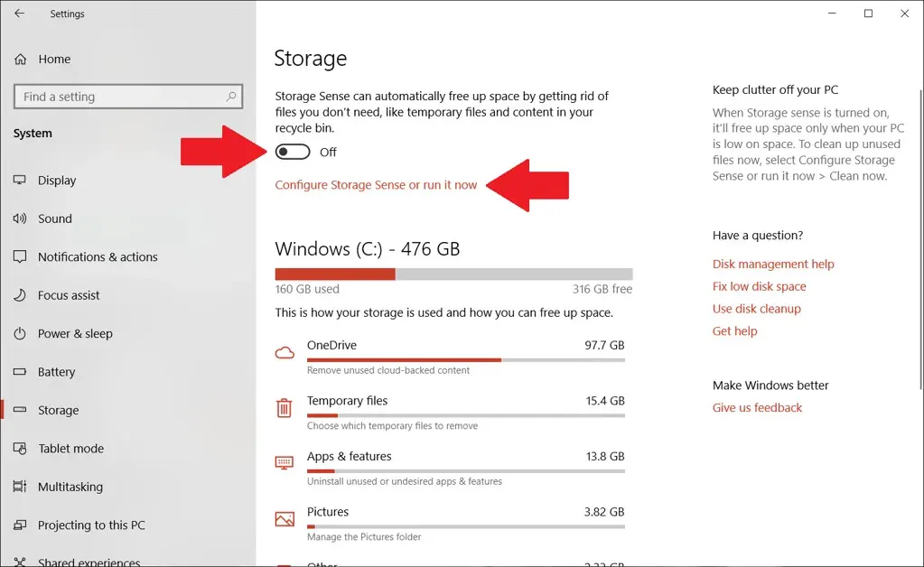Open Configure Storage Sense or run it now
Screen dimensions: 924x567
[x=376, y=185]
